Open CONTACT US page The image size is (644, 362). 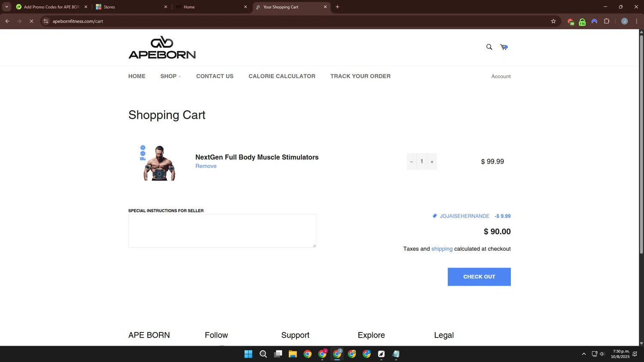(215, 76)
